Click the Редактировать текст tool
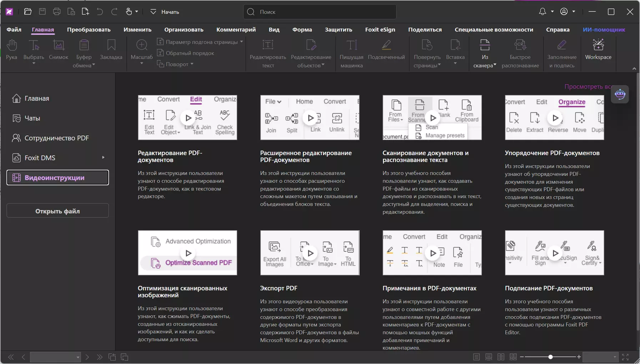This screenshot has height=364, width=640. click(x=268, y=54)
